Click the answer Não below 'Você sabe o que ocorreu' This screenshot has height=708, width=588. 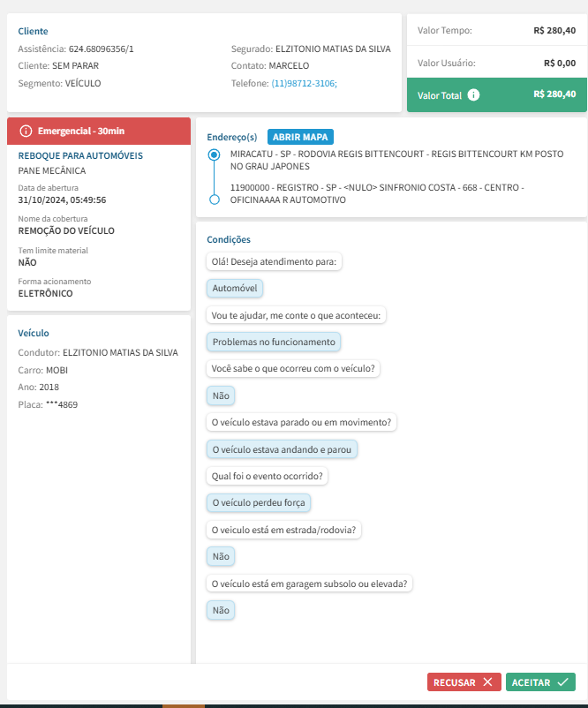point(221,395)
